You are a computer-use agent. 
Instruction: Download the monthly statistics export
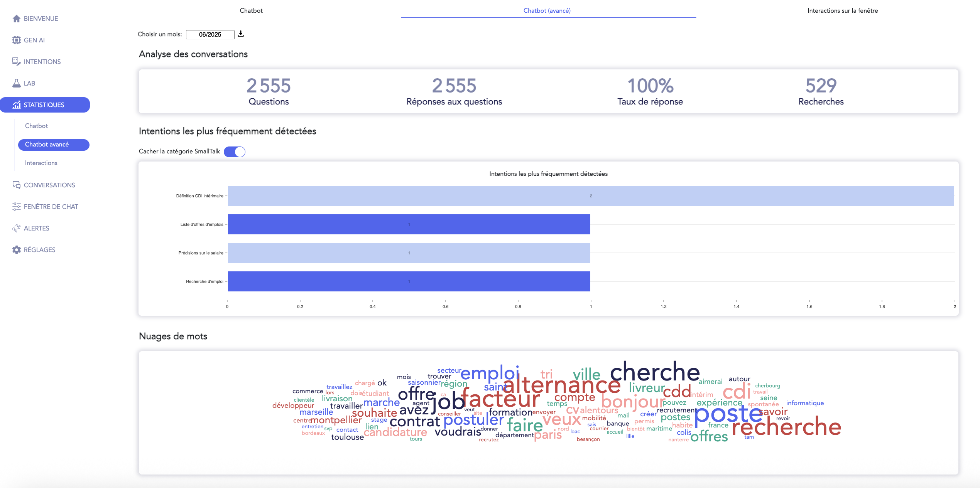241,34
